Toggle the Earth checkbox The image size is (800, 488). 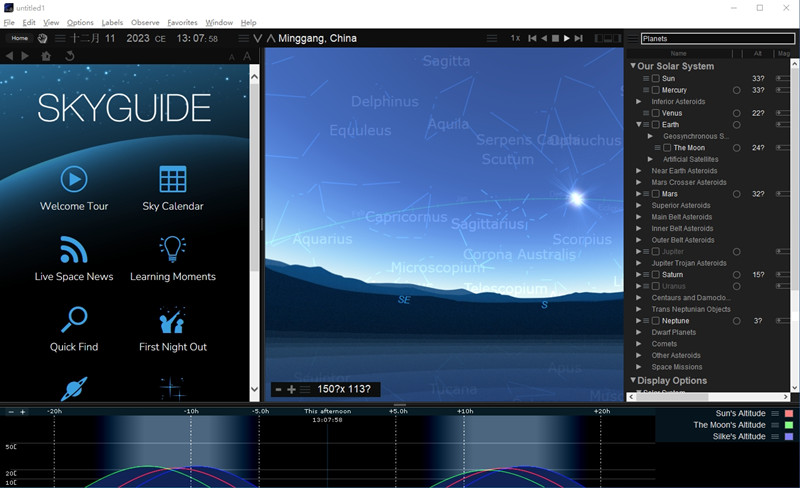pyautogui.click(x=656, y=125)
